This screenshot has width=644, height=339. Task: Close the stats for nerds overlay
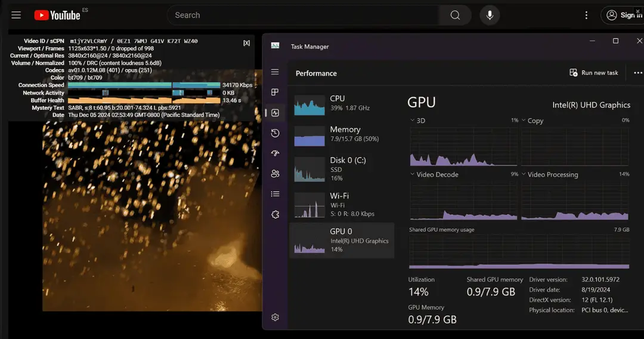(x=246, y=43)
